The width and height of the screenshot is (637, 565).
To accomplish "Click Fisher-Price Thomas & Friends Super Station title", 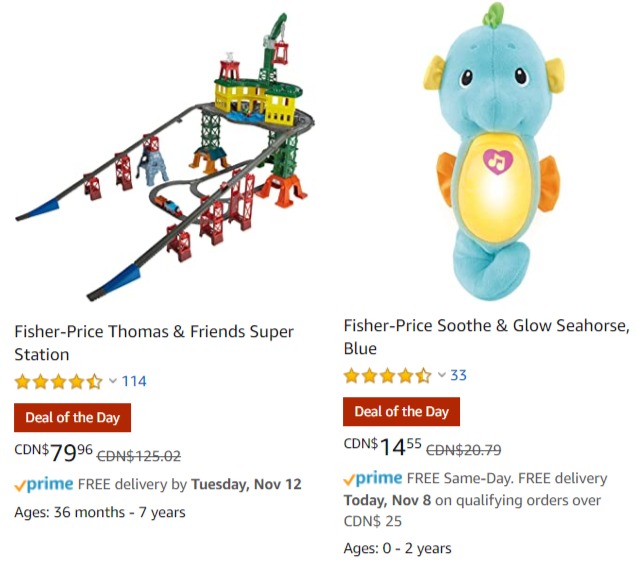I will (x=154, y=343).
